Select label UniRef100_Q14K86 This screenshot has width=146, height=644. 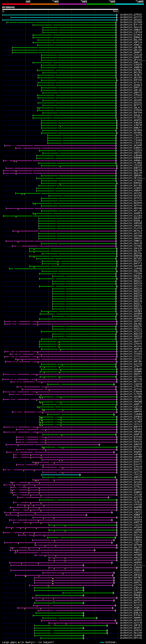[x=131, y=636]
